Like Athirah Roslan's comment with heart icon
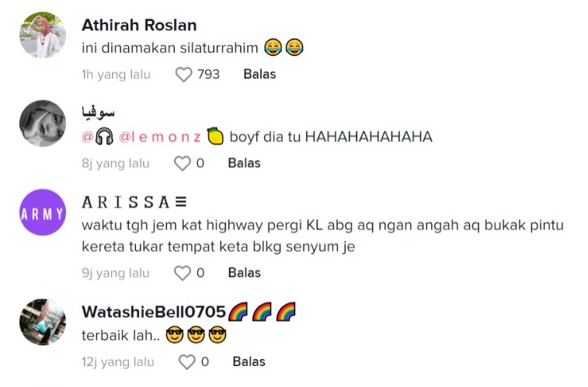The width and height of the screenshot is (588, 387). (184, 75)
